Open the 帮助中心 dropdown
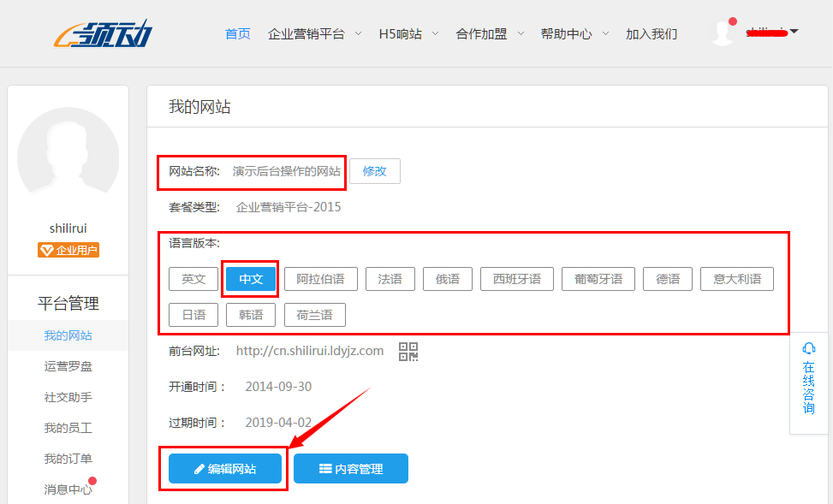The image size is (833, 504). [568, 33]
